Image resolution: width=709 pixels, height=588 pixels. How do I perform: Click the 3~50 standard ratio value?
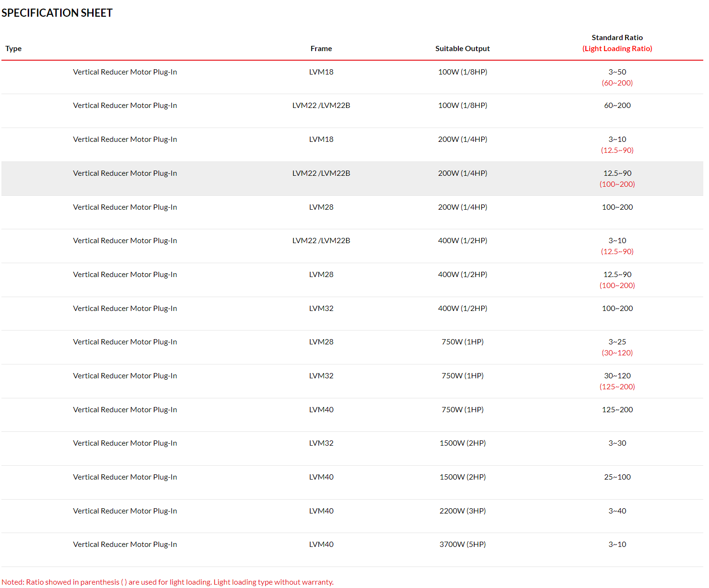617,72
